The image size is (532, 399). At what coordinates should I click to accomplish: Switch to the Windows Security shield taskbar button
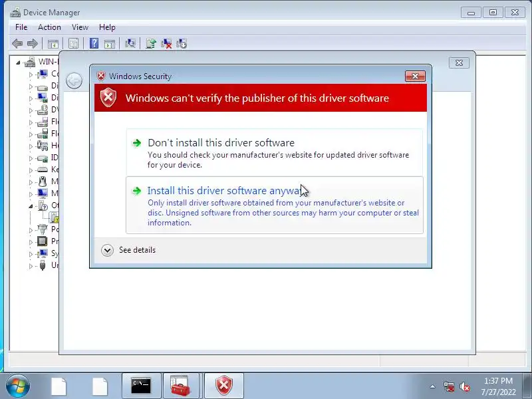(x=224, y=386)
